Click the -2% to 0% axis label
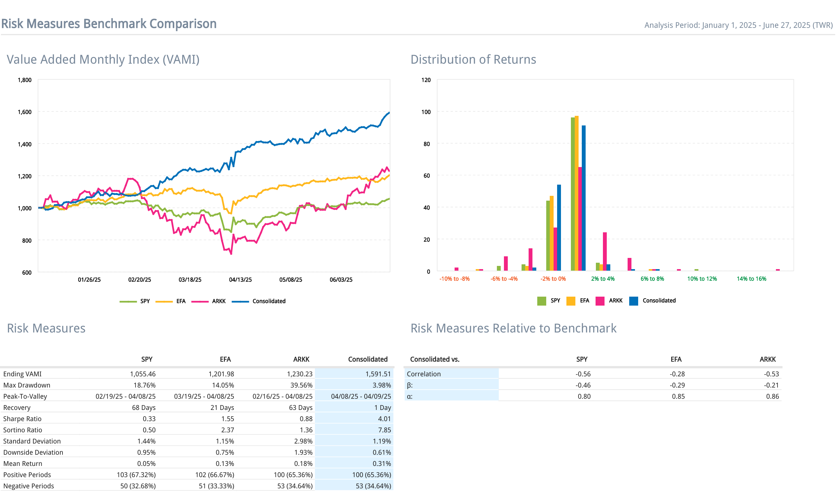The width and height of the screenshot is (840, 504). coord(553,279)
